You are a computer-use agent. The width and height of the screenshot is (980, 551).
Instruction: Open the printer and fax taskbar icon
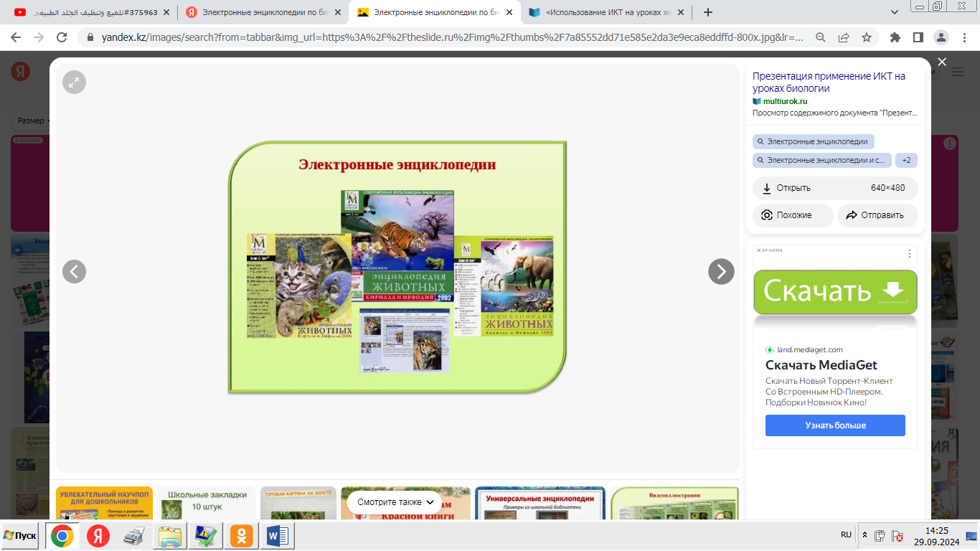134,536
